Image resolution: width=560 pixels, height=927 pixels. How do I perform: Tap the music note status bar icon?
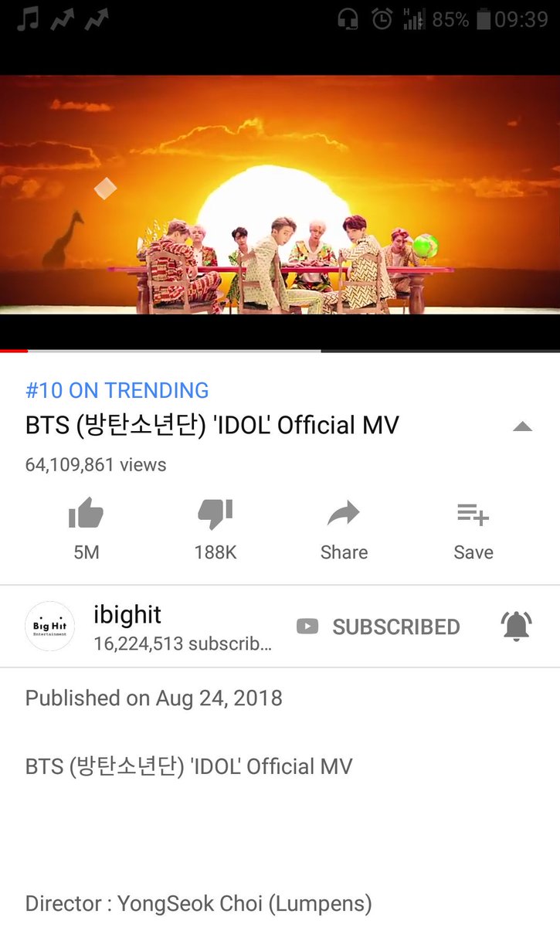[29, 18]
